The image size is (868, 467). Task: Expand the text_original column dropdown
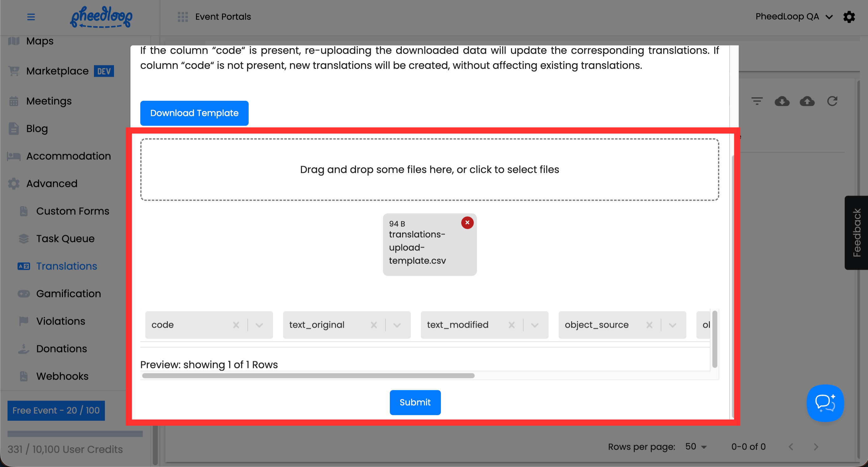[x=397, y=325]
